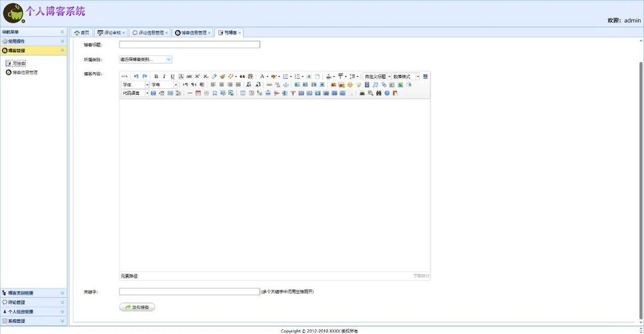
Task: Toggle superscript formatting in the editor
Action: pyautogui.click(x=198, y=77)
